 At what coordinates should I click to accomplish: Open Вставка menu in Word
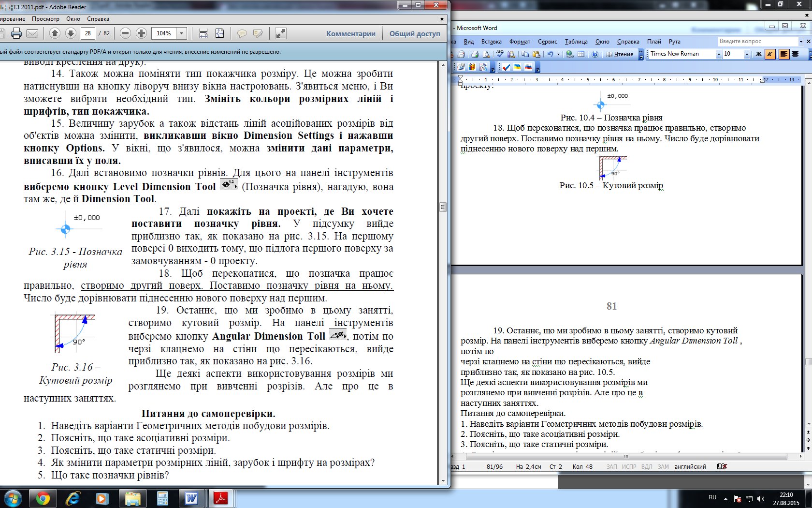point(491,42)
